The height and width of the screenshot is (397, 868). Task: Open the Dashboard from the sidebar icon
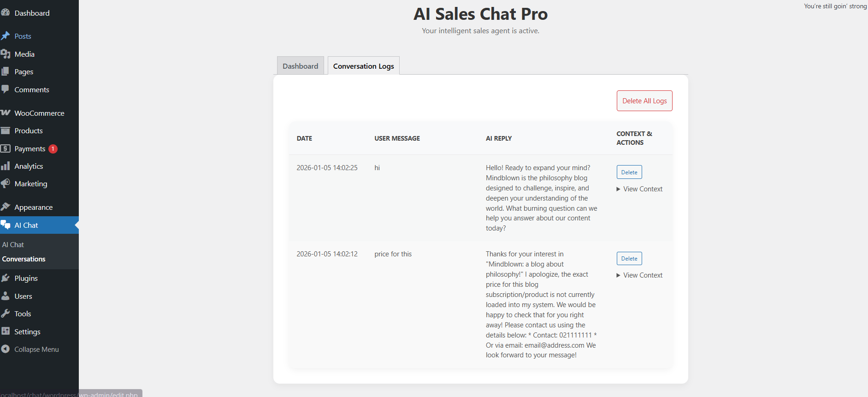[6, 12]
